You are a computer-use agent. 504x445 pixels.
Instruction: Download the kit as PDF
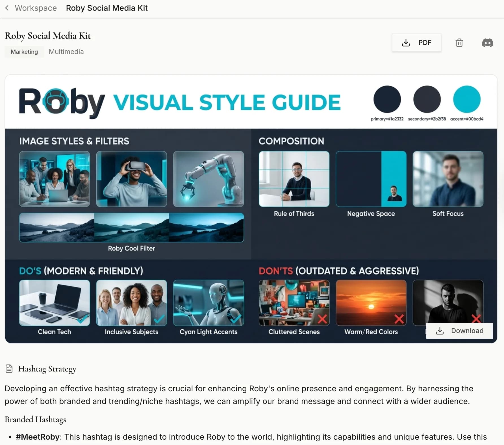(x=416, y=43)
